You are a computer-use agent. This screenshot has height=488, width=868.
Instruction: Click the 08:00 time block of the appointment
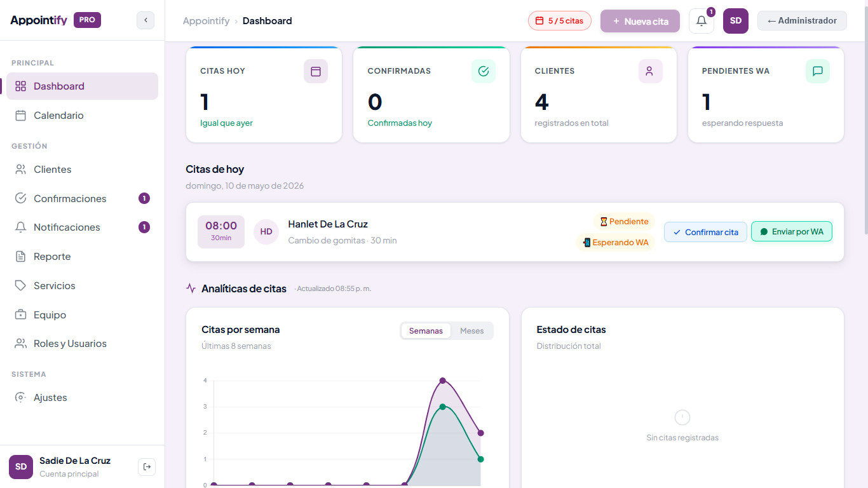[x=221, y=231]
